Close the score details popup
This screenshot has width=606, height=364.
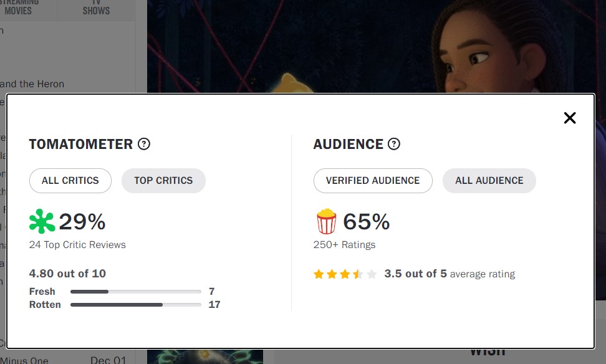[569, 118]
